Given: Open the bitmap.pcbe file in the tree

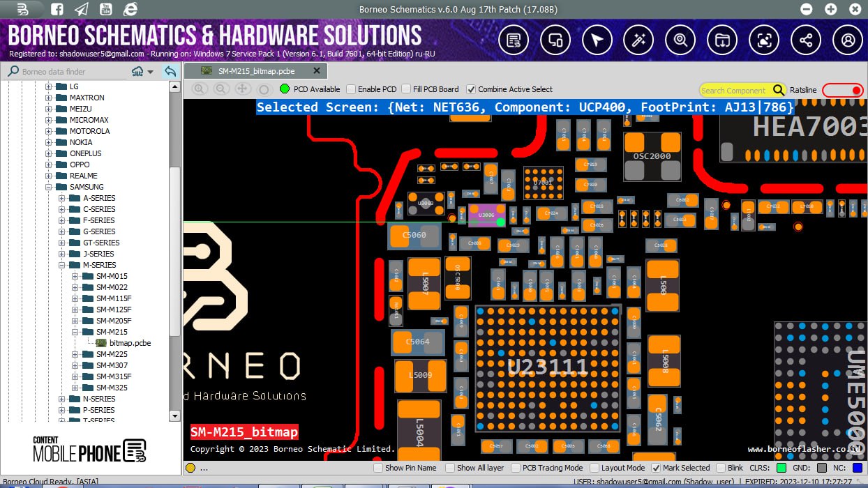Looking at the screenshot, I should point(130,343).
